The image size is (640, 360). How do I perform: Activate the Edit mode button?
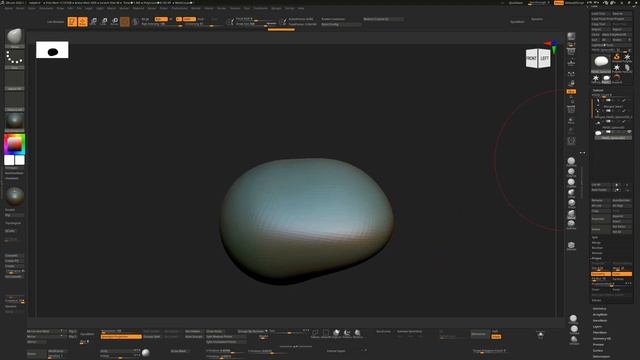pyautogui.click(x=72, y=22)
